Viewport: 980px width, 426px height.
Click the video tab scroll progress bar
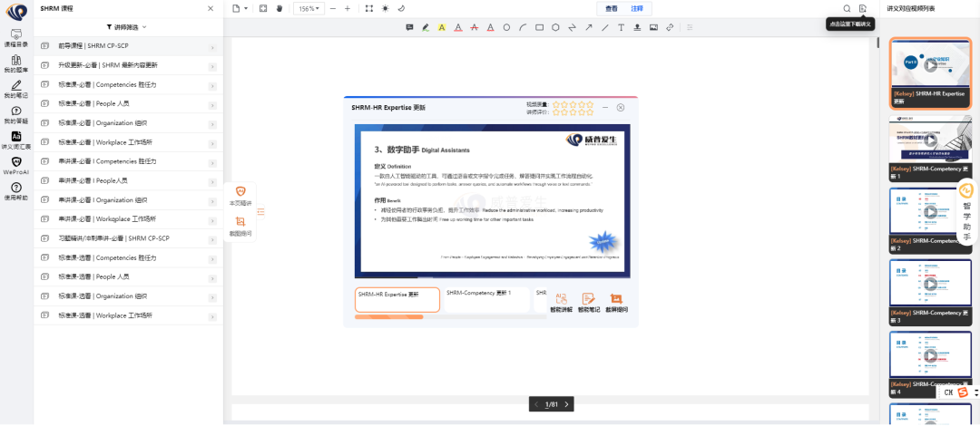coord(451,317)
